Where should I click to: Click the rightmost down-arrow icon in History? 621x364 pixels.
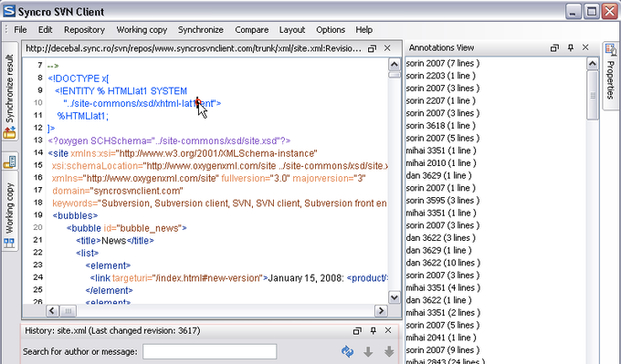pos(389,351)
